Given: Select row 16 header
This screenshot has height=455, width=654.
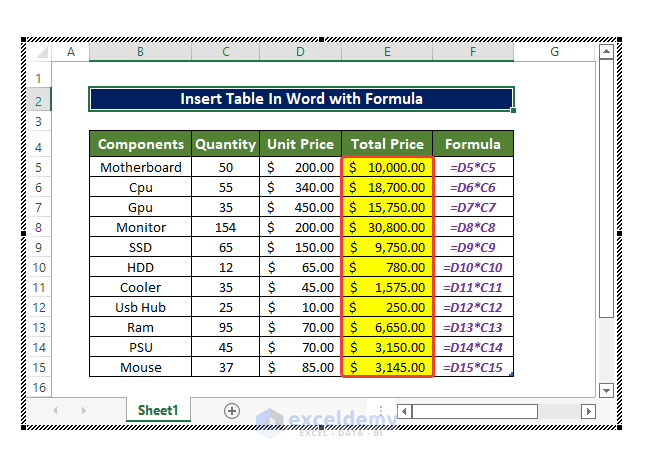Looking at the screenshot, I should click(39, 387).
